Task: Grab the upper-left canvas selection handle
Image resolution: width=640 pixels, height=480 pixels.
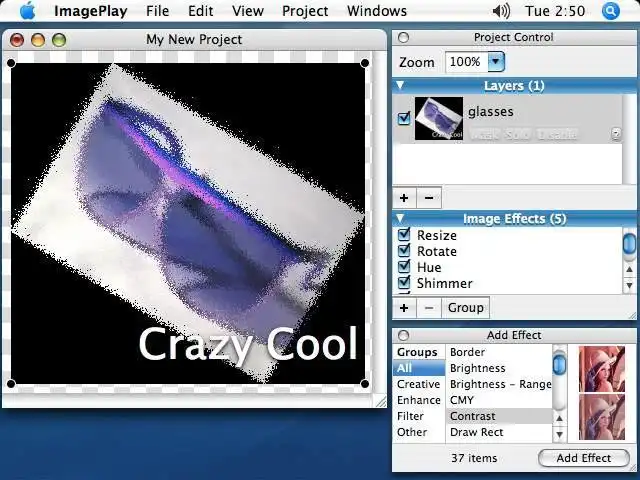Action: (11, 63)
